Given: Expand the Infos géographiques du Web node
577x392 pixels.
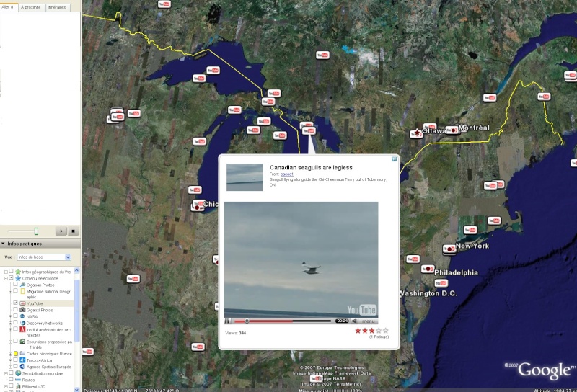Looking at the screenshot, I should tap(6, 272).
